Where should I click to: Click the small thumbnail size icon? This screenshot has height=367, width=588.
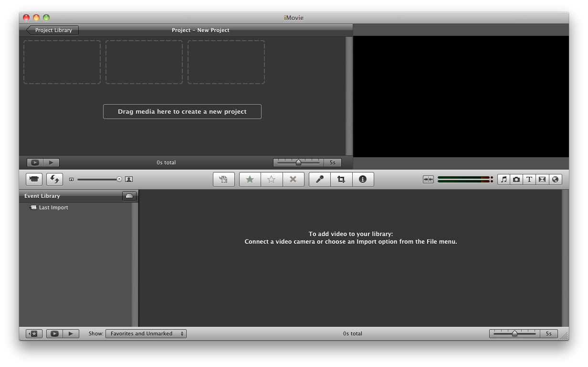72,179
